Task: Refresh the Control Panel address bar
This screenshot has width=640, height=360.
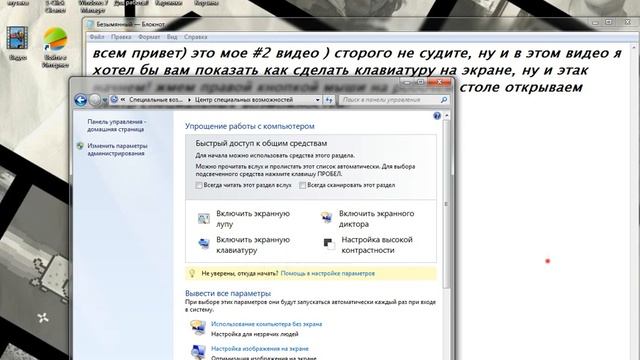Action: coord(329,100)
